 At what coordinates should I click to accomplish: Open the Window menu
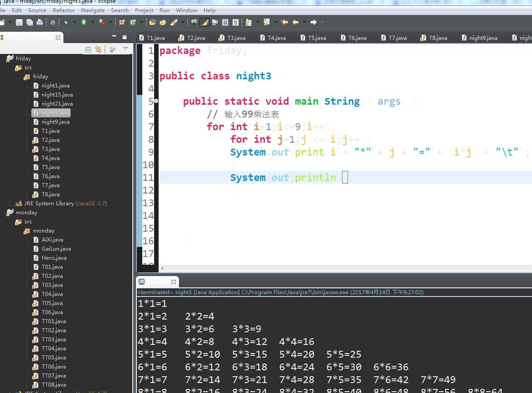[186, 10]
